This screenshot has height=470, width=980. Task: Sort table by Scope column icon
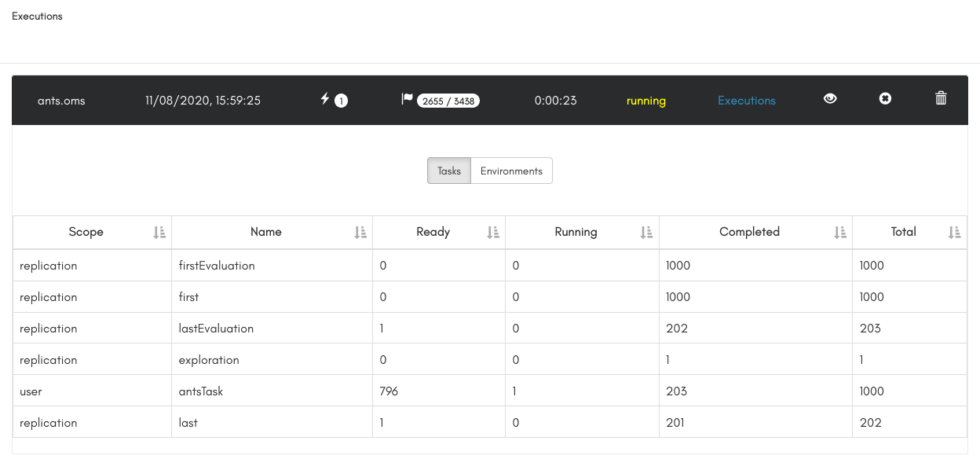[x=159, y=233]
